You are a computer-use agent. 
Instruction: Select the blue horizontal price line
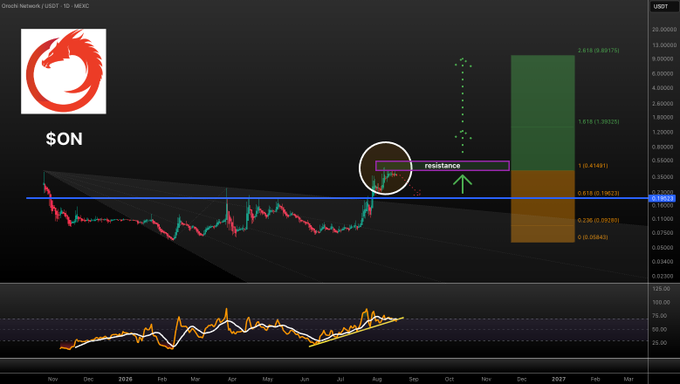(x=337, y=198)
